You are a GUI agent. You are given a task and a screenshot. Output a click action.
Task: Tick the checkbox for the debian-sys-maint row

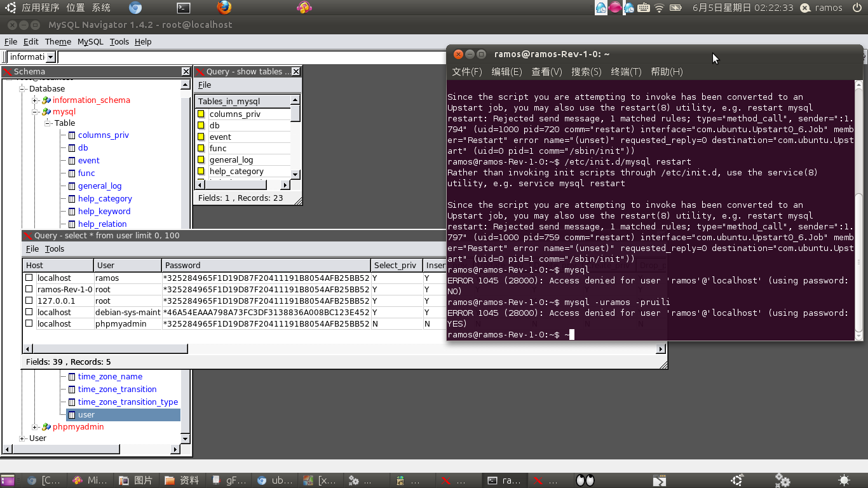pos(29,313)
